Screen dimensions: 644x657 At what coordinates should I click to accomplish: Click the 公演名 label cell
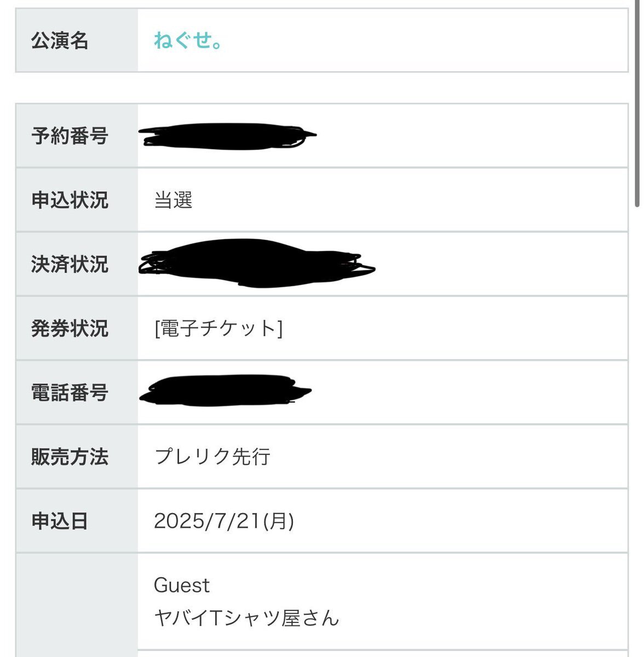coord(77,41)
